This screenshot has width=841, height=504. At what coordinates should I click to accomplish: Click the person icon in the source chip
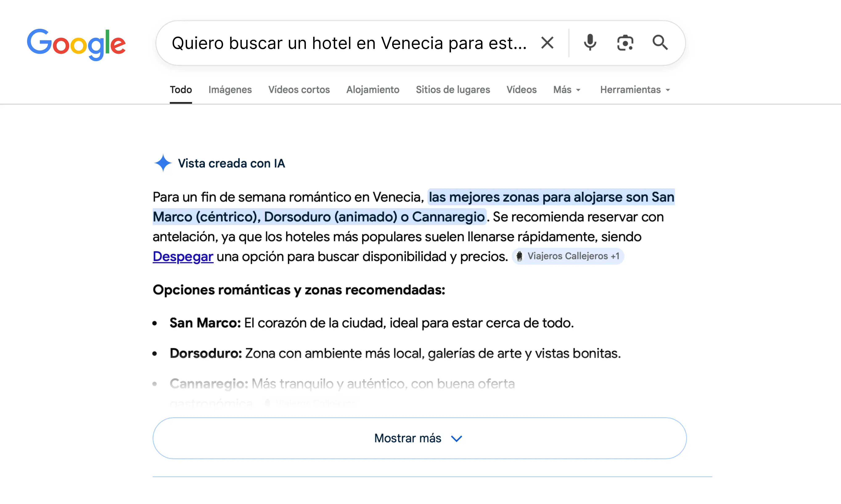tap(519, 256)
